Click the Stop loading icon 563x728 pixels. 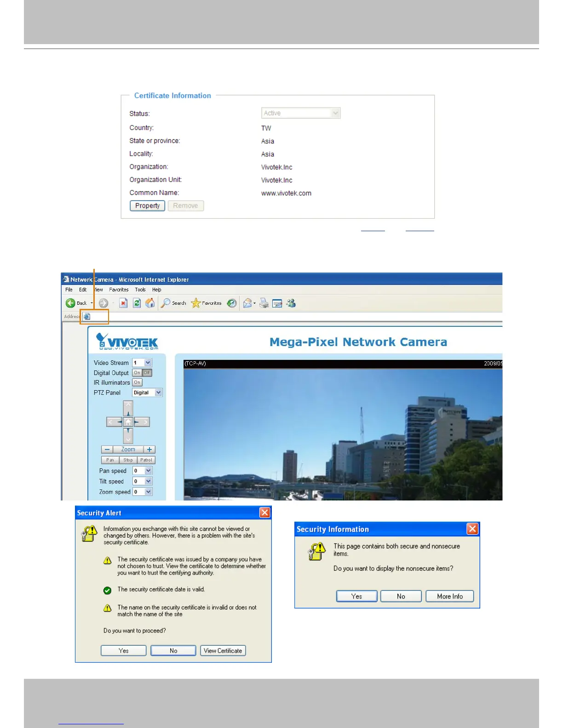(x=123, y=303)
